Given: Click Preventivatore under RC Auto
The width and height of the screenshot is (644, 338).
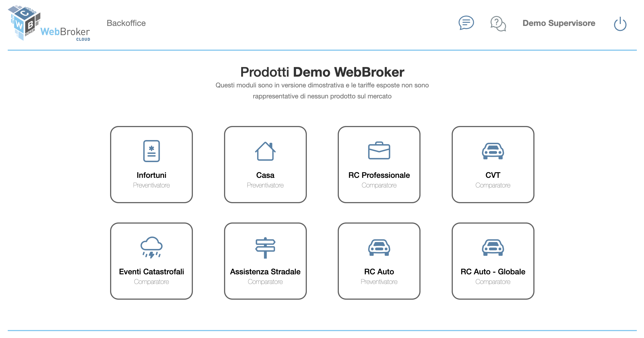Looking at the screenshot, I should [379, 282].
